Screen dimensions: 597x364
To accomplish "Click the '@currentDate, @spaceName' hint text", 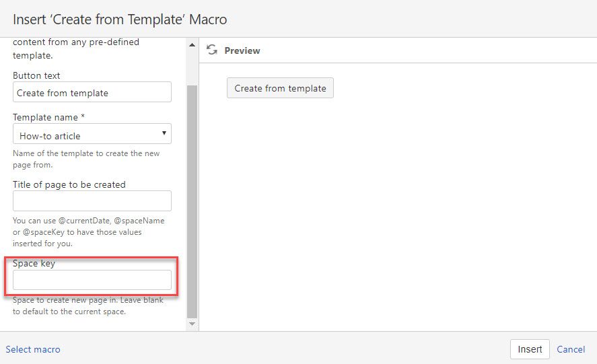I will (88, 232).
